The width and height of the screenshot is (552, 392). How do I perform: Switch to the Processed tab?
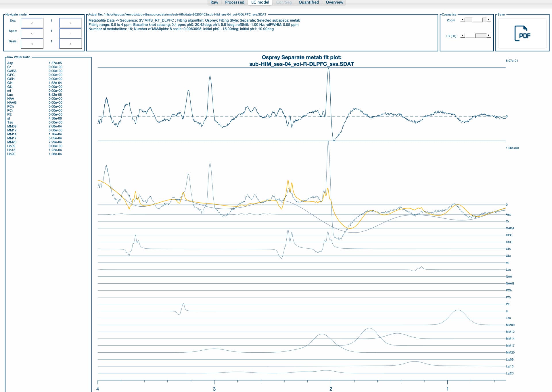[x=235, y=2]
